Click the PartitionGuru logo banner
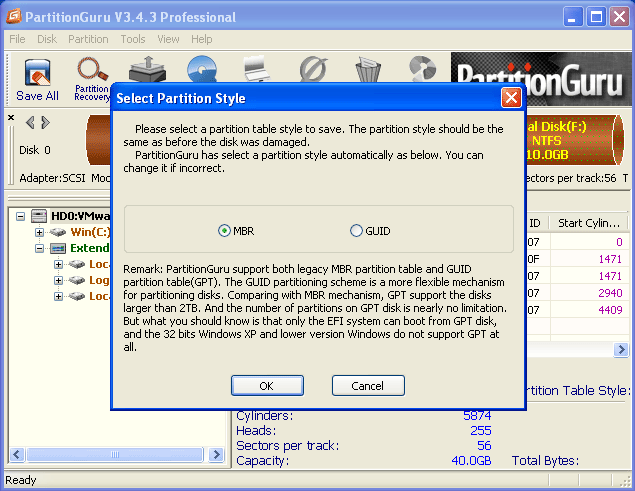This screenshot has height=491, width=635. [541, 79]
